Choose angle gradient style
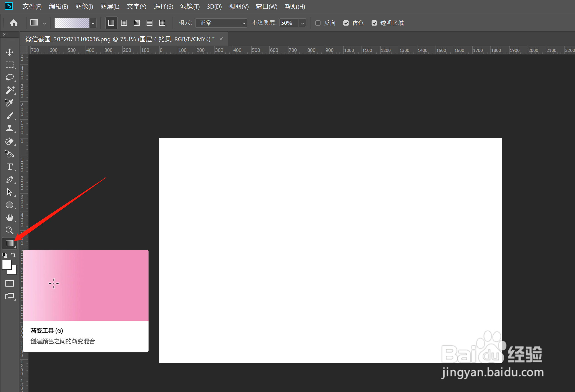 [137, 23]
